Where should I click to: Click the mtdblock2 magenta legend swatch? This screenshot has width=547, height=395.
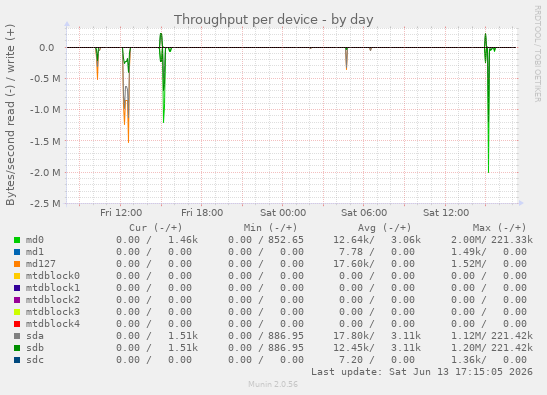[x=17, y=300]
